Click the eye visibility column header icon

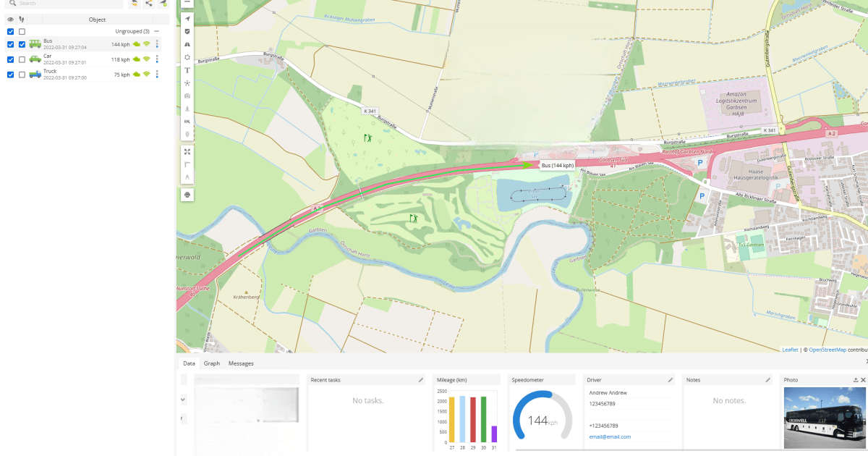(x=10, y=20)
